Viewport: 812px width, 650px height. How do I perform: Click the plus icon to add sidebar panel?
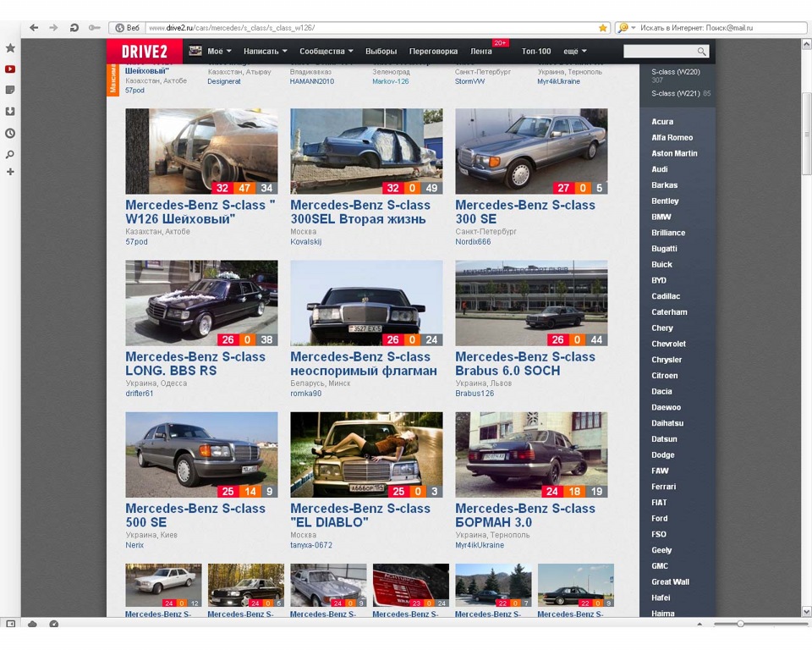tap(10, 172)
